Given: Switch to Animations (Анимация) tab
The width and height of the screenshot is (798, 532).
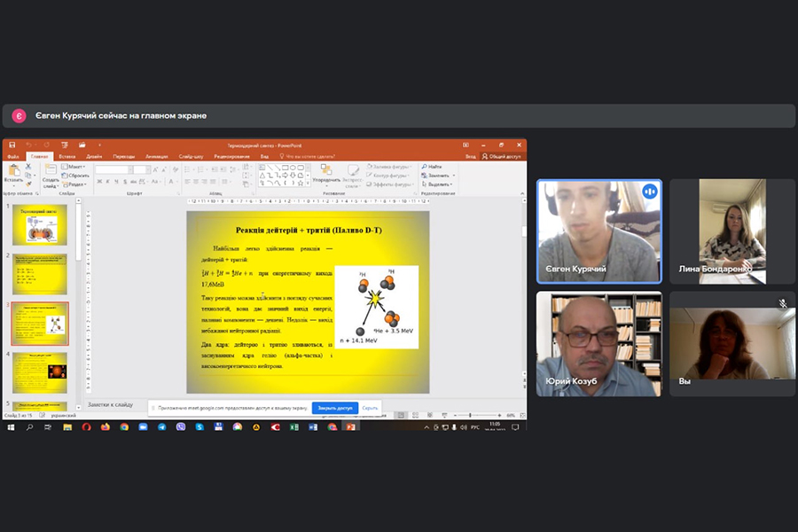Looking at the screenshot, I should point(157,156).
